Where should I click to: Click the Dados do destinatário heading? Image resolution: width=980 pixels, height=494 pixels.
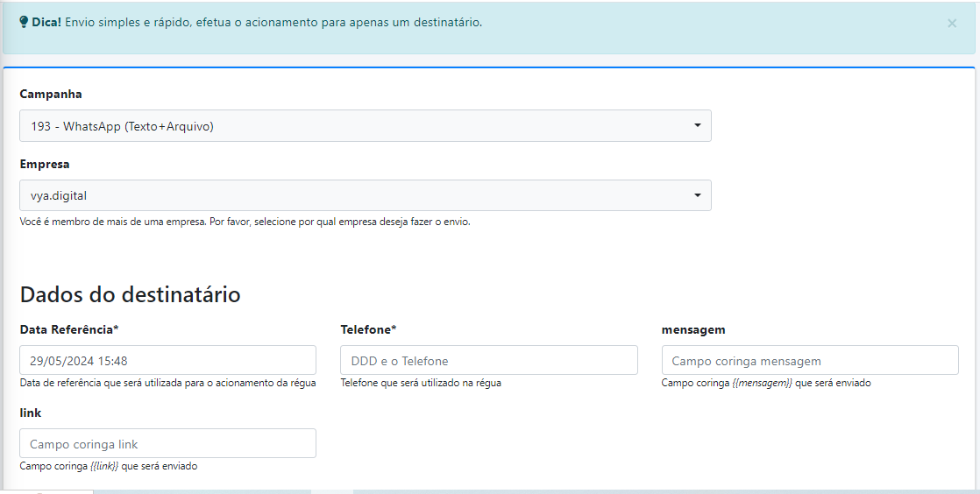(130, 294)
